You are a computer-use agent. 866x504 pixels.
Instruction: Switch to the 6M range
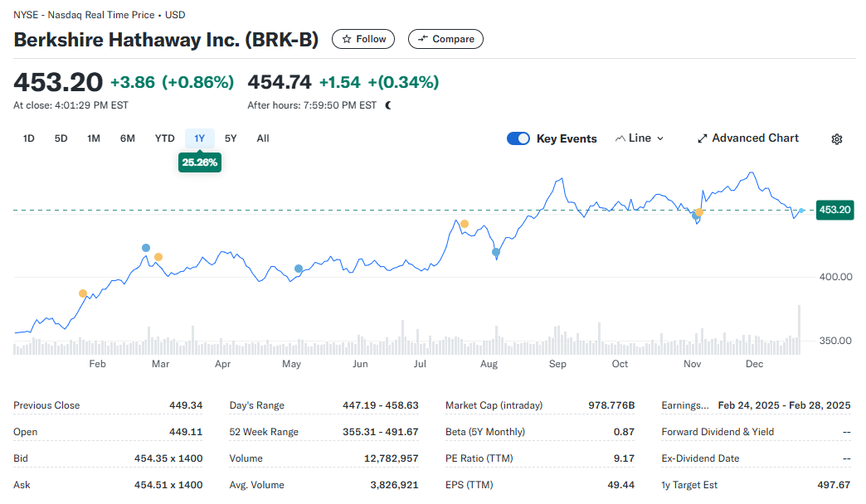128,138
